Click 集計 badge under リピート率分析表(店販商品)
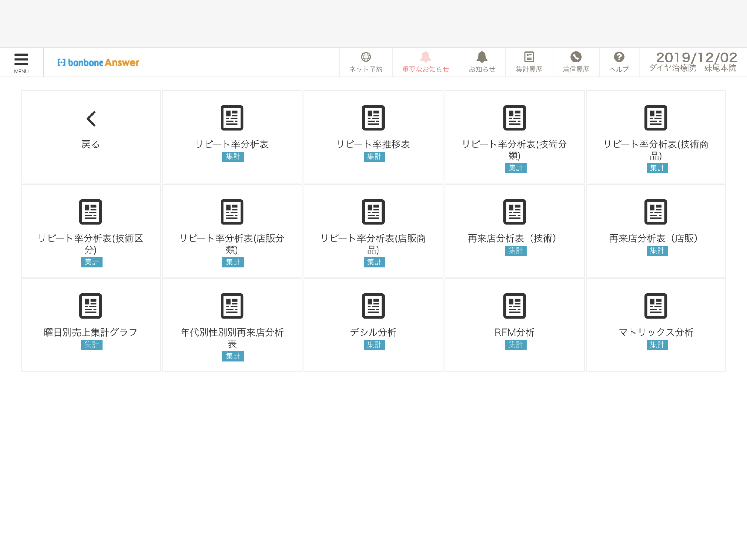747x560 pixels. pyautogui.click(x=374, y=262)
